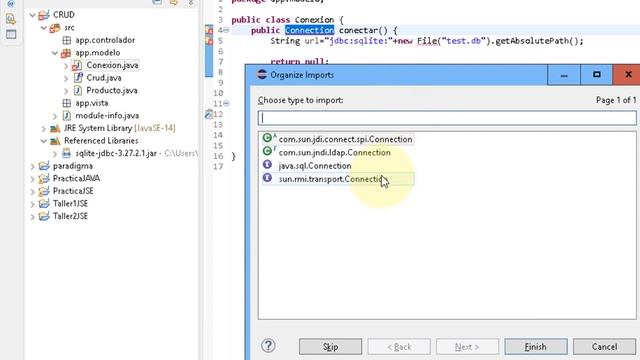Close the Organize Imports dialog
The width and height of the screenshot is (640, 360).
pos(628,75)
